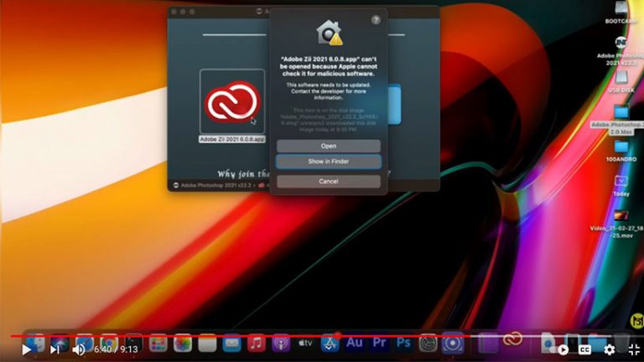The height and width of the screenshot is (362, 644).
Task: Launch Adobe Audition from the dock
Action: point(355,343)
